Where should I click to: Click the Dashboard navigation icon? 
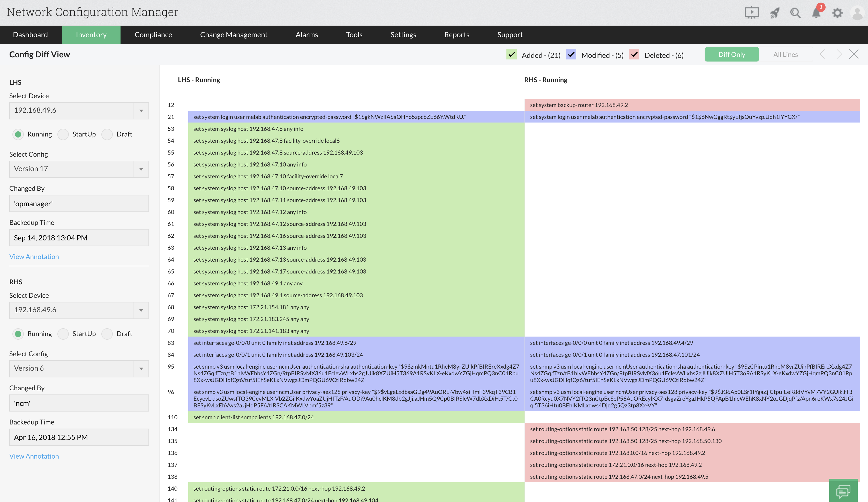31,34
